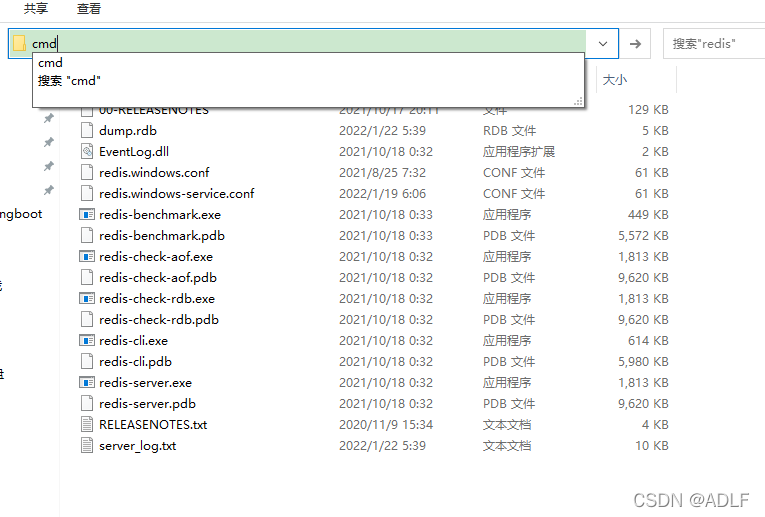Click the redis-check-aof.exe application icon
The image size is (765, 517).
(x=87, y=257)
